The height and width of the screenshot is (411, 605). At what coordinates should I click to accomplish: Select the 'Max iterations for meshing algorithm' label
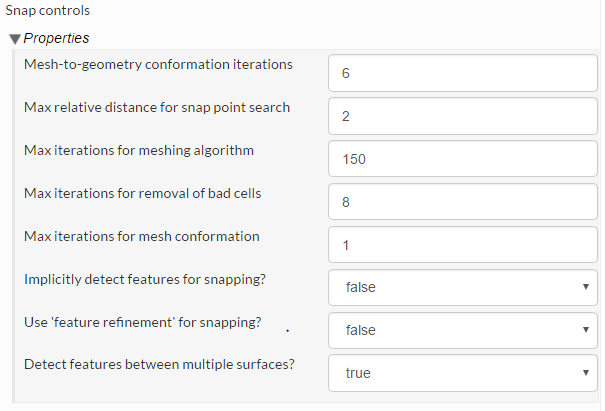[x=139, y=150]
